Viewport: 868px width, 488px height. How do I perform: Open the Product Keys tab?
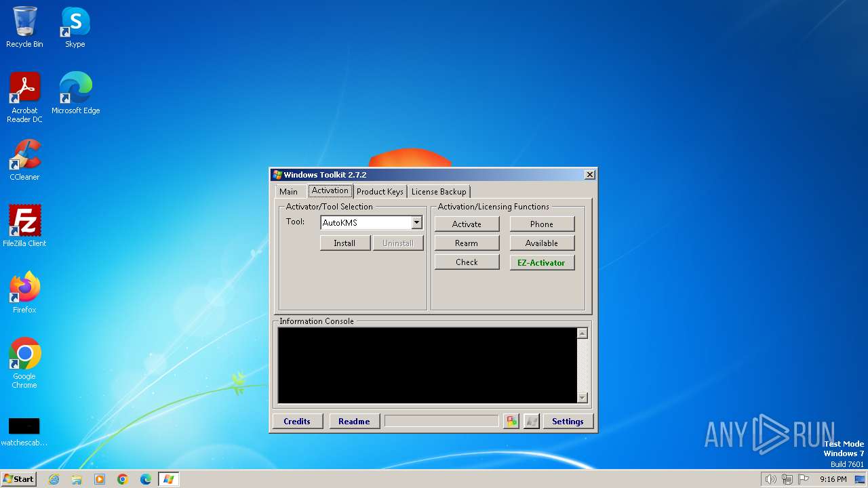380,192
